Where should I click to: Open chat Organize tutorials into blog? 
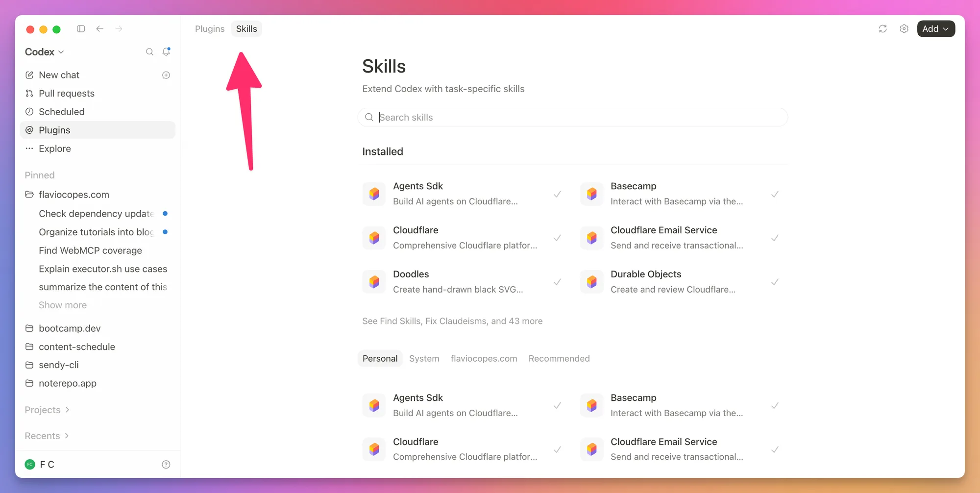coord(98,232)
